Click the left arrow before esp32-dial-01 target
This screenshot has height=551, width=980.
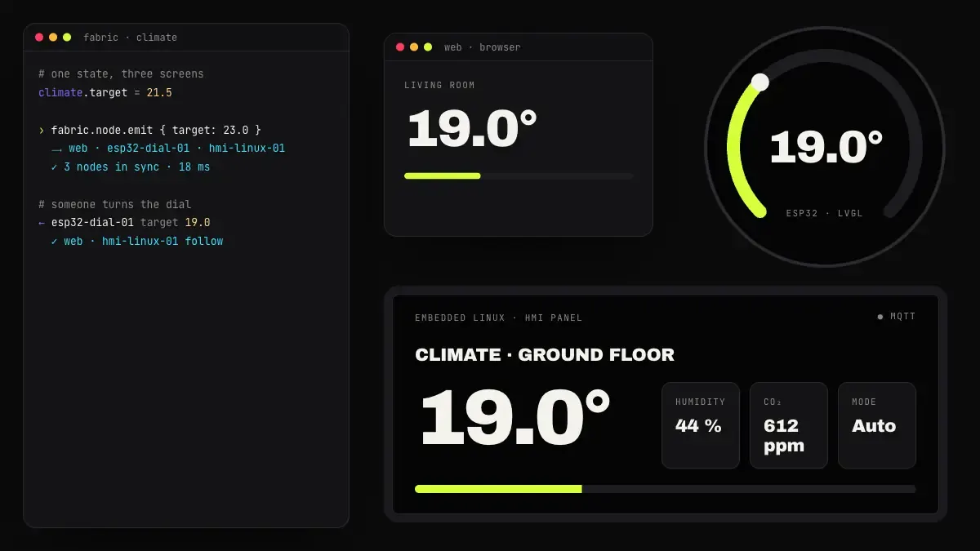[42, 223]
